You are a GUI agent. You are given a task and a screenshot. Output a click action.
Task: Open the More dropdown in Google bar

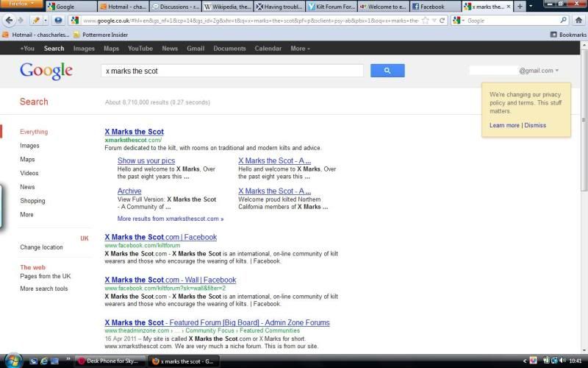pos(300,49)
